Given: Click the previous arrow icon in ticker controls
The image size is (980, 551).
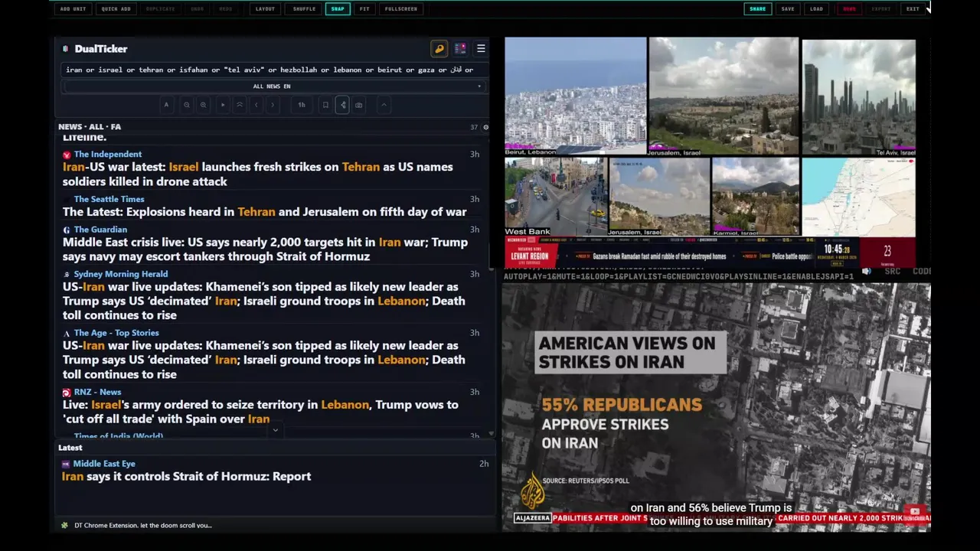Looking at the screenshot, I should tap(256, 105).
